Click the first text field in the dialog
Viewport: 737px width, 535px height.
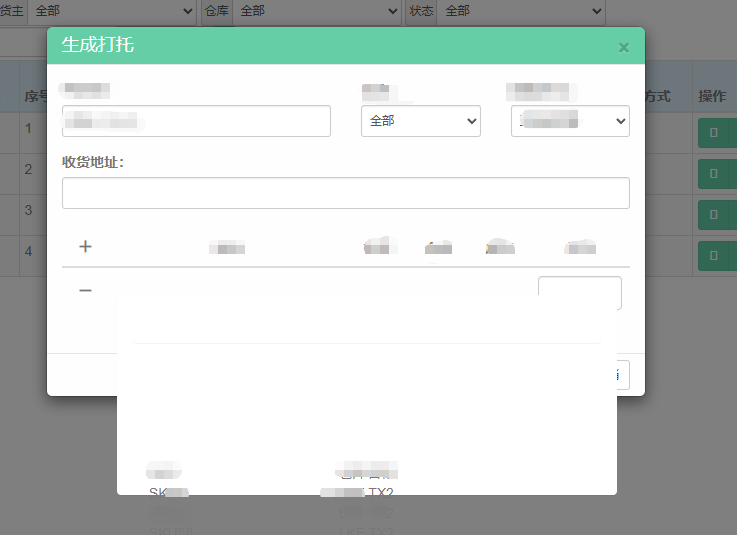[x=196, y=121]
